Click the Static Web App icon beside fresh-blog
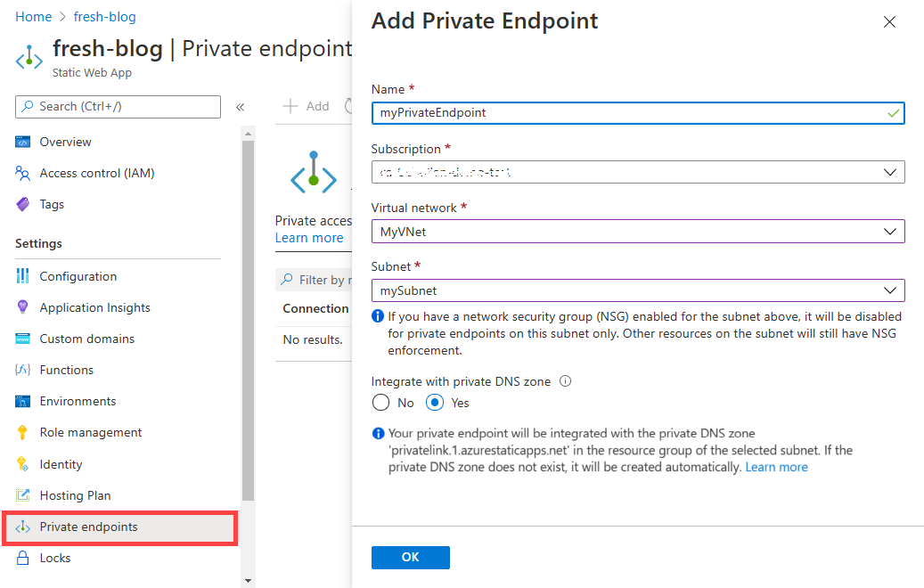Viewport: 924px width, 588px height. [29, 57]
